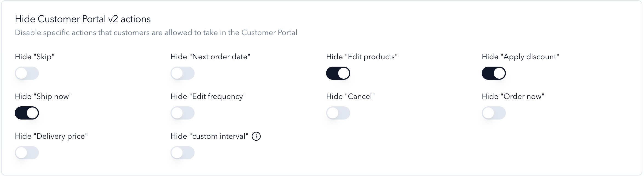This screenshot has width=644, height=176.
Task: Click the Hide "Order now" label
Action: [x=513, y=96]
